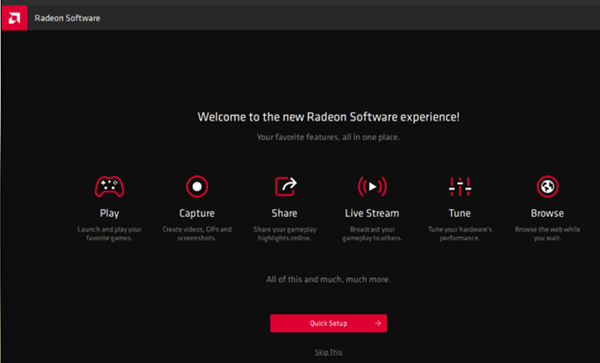Click "Tune your hardware's performance." text
This screenshot has height=363, width=600.
click(460, 234)
